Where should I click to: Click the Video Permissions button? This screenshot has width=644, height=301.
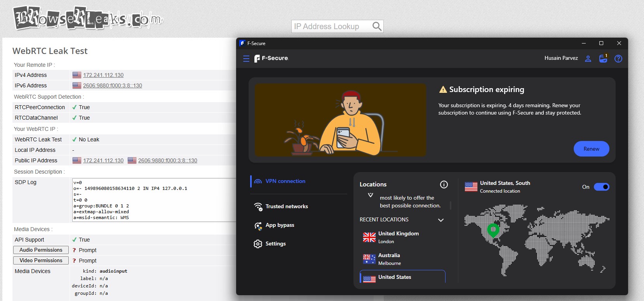(x=41, y=261)
